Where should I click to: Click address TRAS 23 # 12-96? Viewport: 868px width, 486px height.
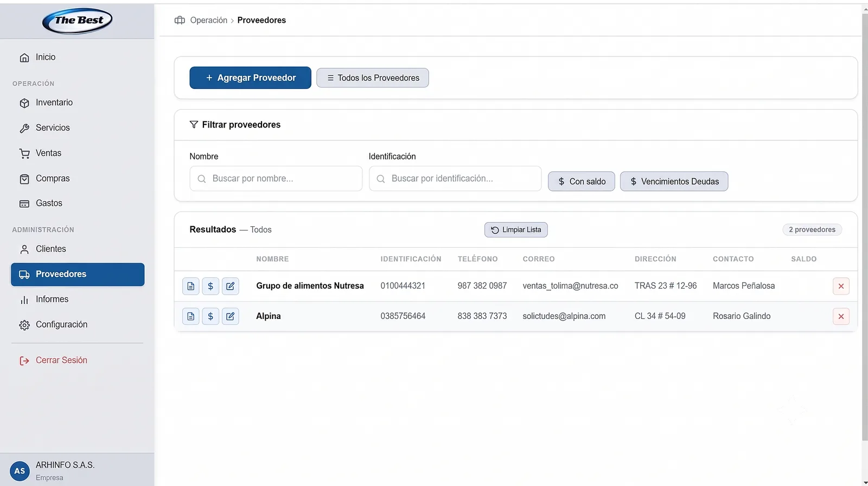click(666, 286)
